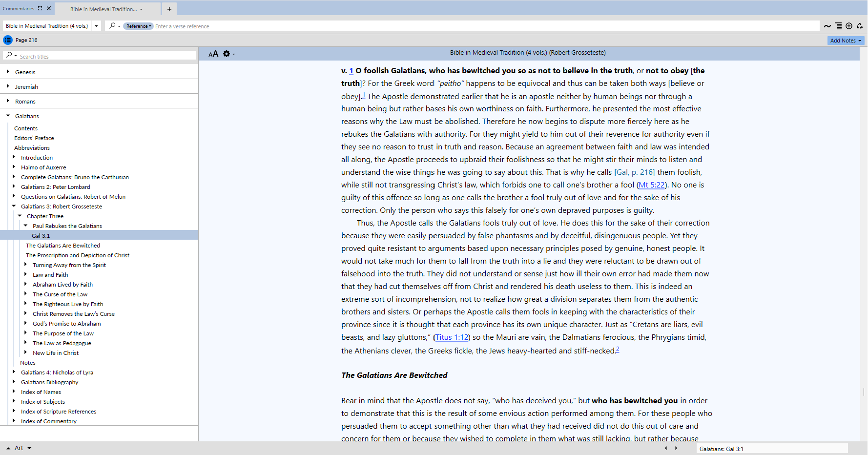Image resolution: width=868 pixels, height=455 pixels.
Task: Open the Notes entry in tree
Action: click(28, 363)
